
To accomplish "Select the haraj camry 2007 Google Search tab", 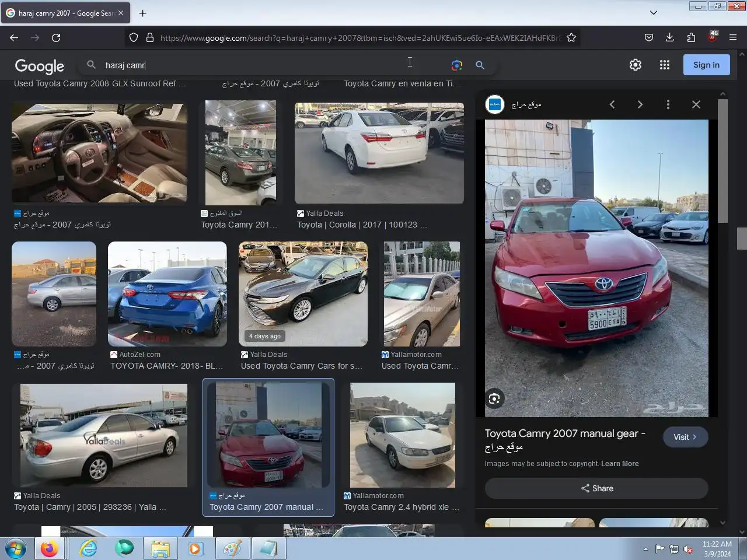I will click(65, 13).
